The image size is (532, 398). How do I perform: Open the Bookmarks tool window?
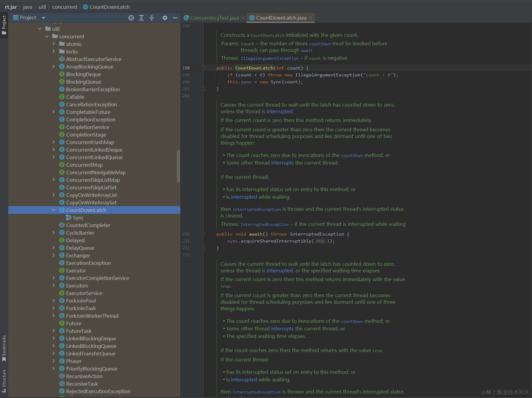(4, 348)
